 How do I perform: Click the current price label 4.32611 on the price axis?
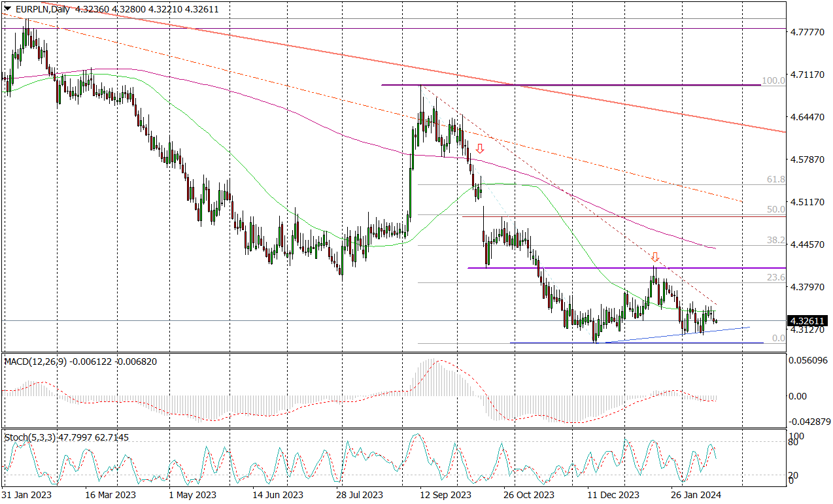coord(806,321)
